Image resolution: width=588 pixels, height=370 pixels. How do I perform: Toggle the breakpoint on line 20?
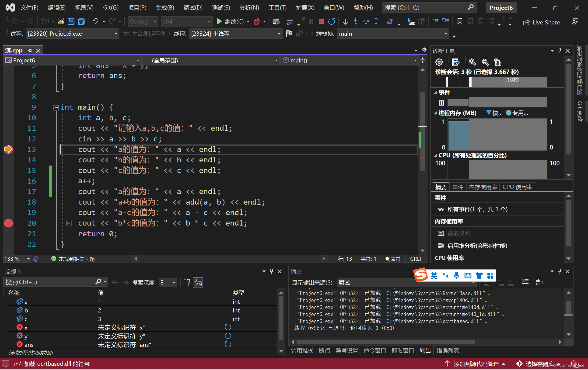[9, 223]
